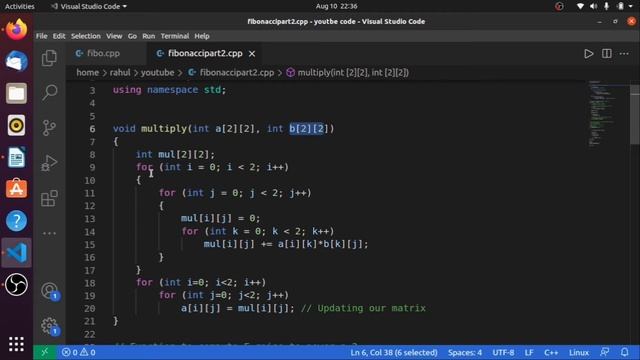
Task: Open feedback icon in status bar
Action: pos(604,352)
